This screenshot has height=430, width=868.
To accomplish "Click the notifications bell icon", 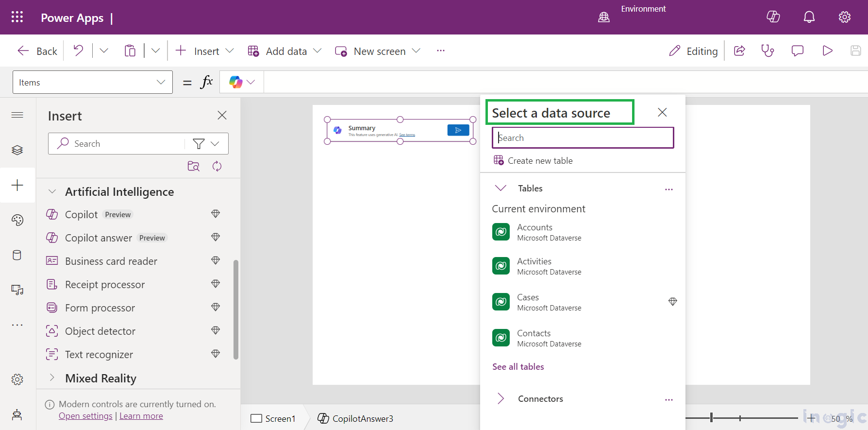I will coord(809,17).
